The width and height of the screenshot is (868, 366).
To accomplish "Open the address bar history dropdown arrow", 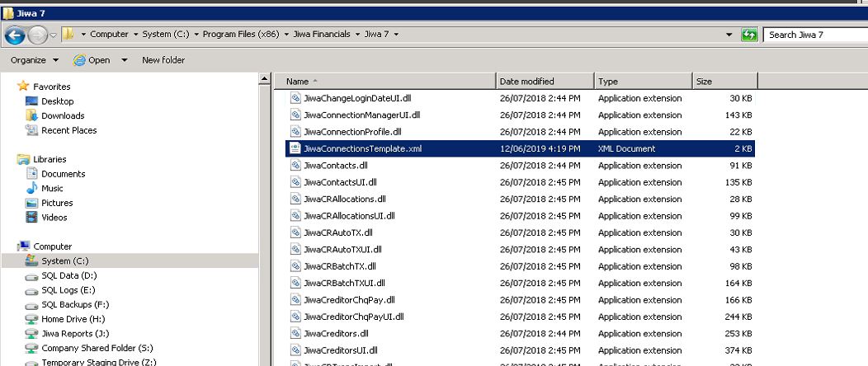I will pyautogui.click(x=729, y=35).
